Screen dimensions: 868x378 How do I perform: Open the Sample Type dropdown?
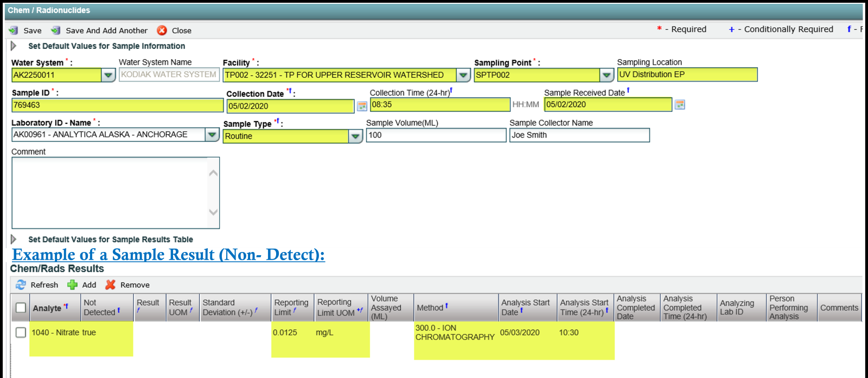tap(355, 136)
